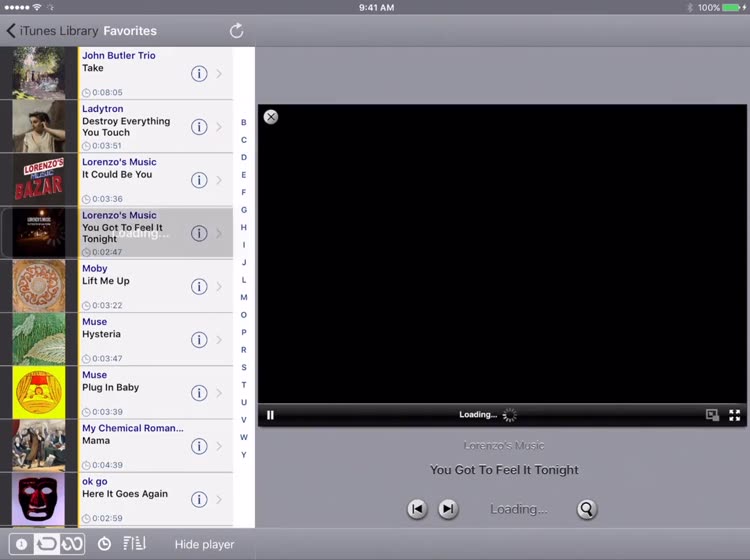Enter fullscreen video mode

735,415
